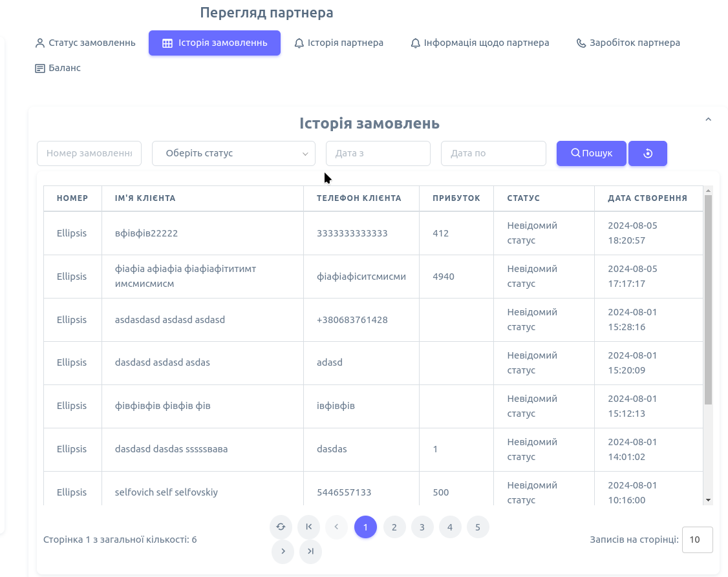Go to next page arrow
Image resolution: width=728 pixels, height=577 pixels.
[283, 552]
